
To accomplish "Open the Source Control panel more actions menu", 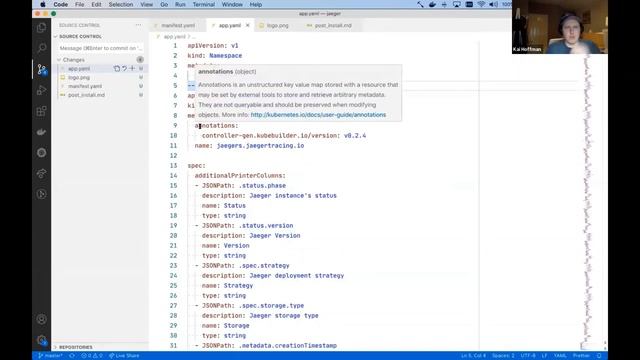I will [x=138, y=25].
